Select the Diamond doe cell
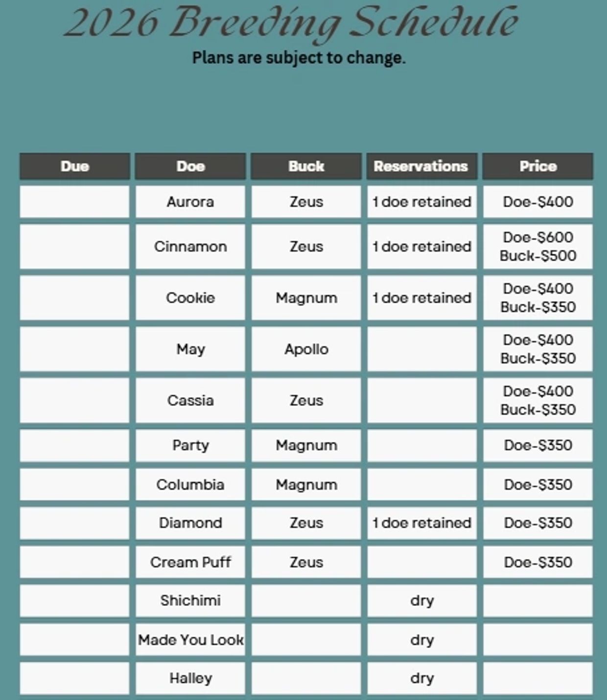This screenshot has height=700, width=607. click(190, 523)
